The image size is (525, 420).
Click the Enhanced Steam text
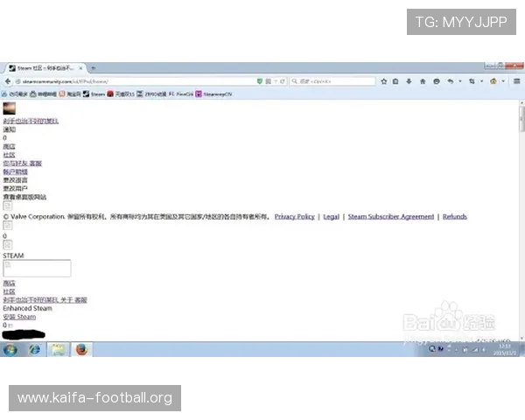[x=27, y=308]
